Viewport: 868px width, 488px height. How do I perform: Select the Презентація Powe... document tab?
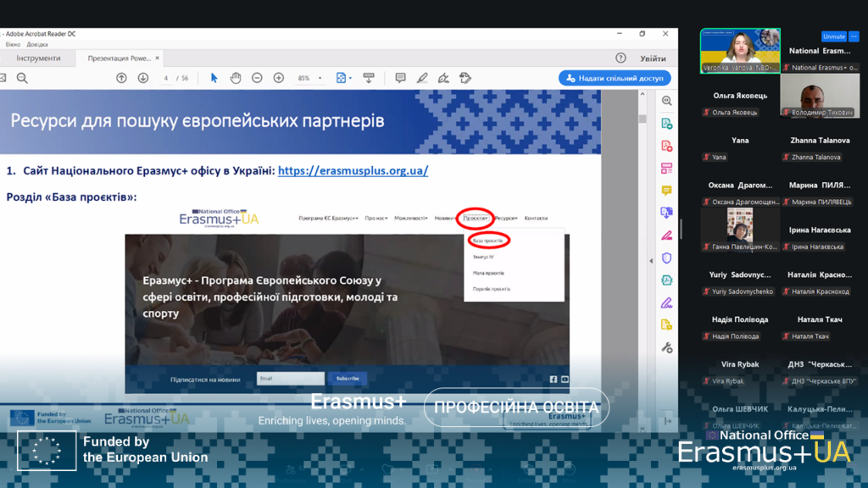pyautogui.click(x=119, y=58)
